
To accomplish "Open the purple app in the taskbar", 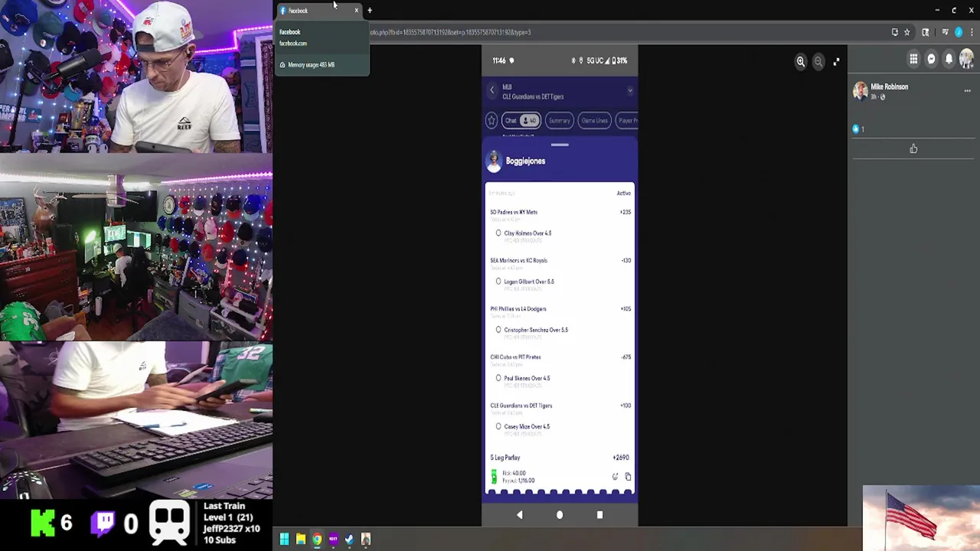I will coord(333,540).
